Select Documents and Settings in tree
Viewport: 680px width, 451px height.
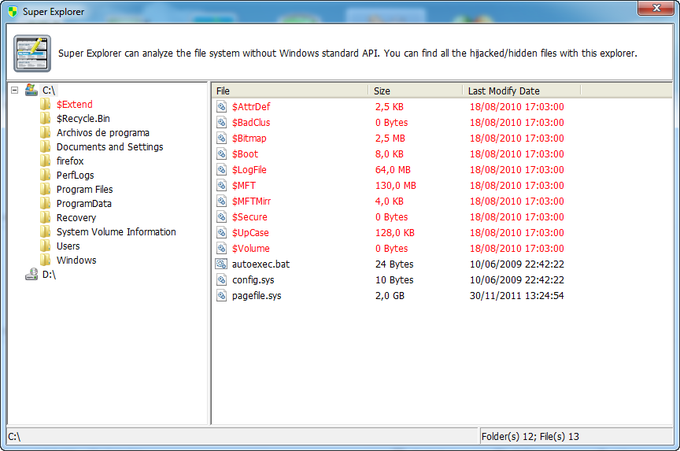pyautogui.click(x=110, y=147)
